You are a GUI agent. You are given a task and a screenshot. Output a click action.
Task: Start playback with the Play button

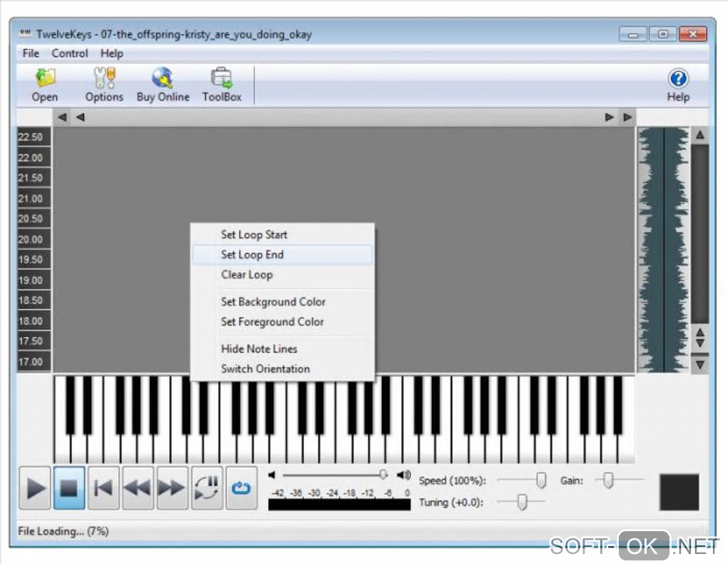click(x=35, y=488)
